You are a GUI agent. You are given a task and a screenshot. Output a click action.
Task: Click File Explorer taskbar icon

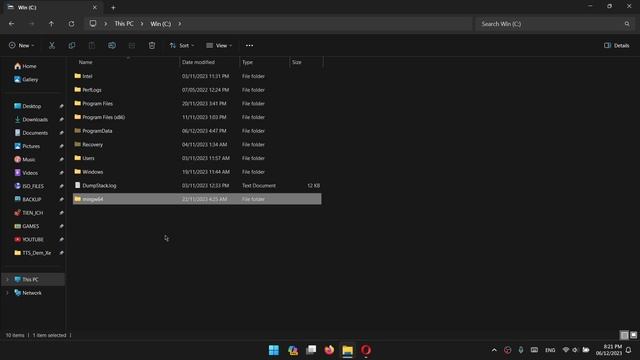(347, 350)
